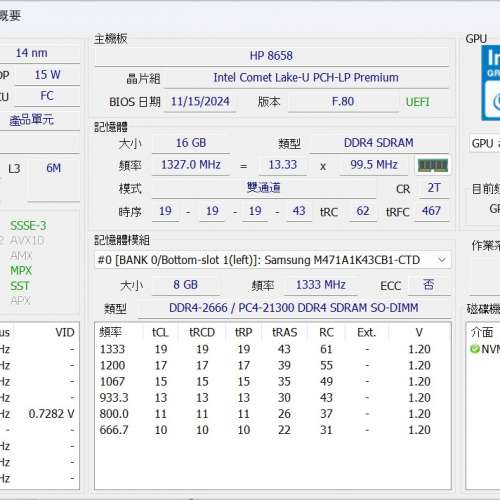Viewport: 500px width, 500px height.
Task: Select the 933.3 frequency row
Action: click(x=273, y=398)
